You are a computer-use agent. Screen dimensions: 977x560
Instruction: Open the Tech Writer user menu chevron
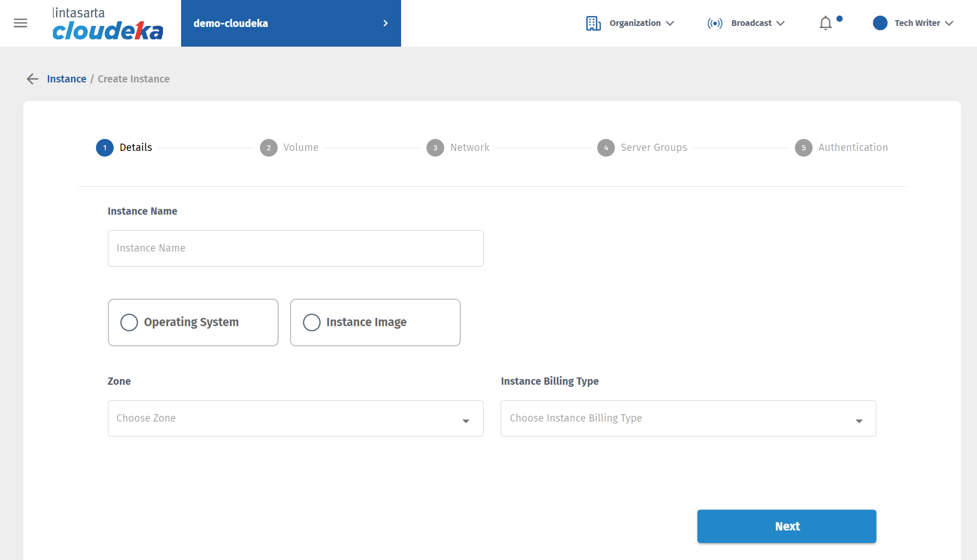[x=949, y=23]
